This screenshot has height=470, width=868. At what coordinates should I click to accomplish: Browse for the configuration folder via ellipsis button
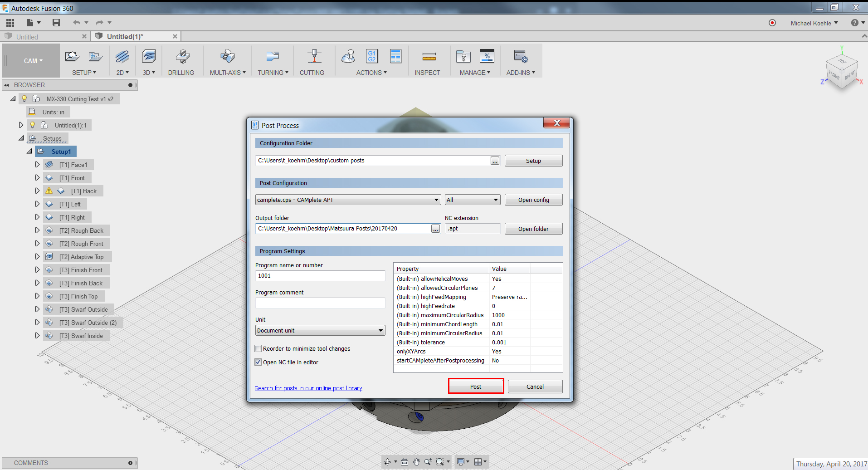495,161
